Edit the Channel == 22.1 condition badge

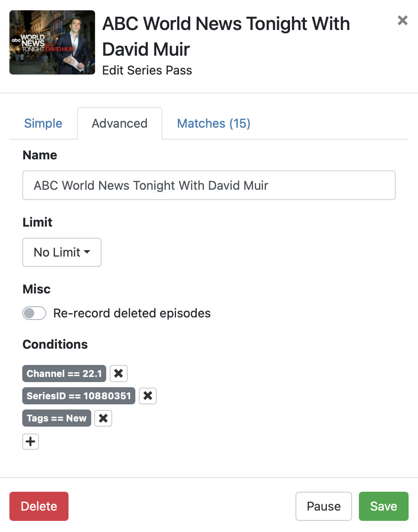point(64,374)
